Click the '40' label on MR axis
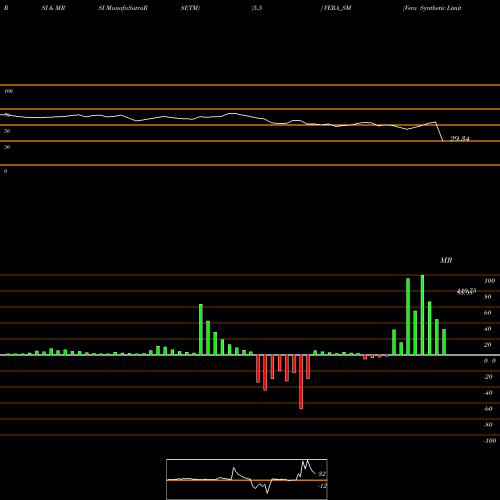 [488, 329]
